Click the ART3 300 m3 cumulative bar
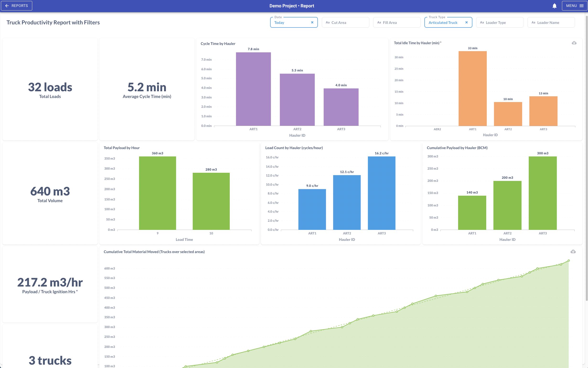 pyautogui.click(x=543, y=193)
